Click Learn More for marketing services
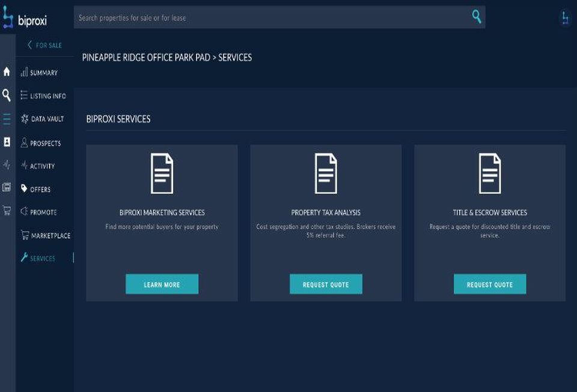577x392 pixels. pyautogui.click(x=162, y=284)
